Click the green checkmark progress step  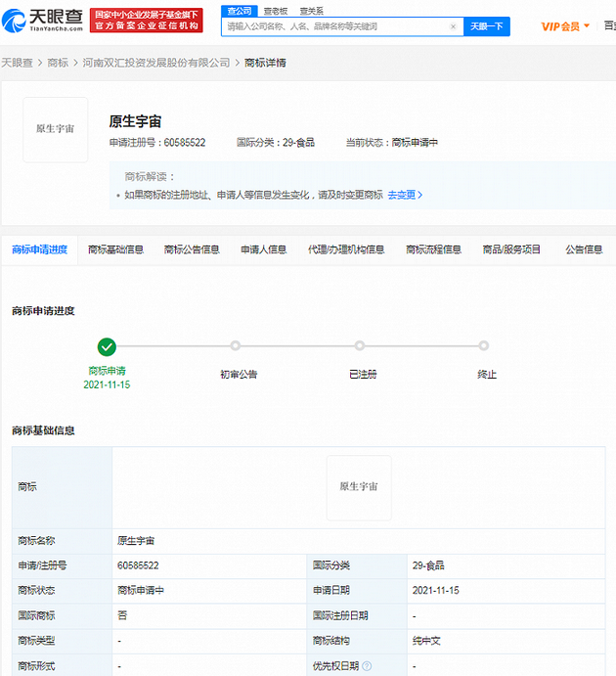tap(107, 346)
